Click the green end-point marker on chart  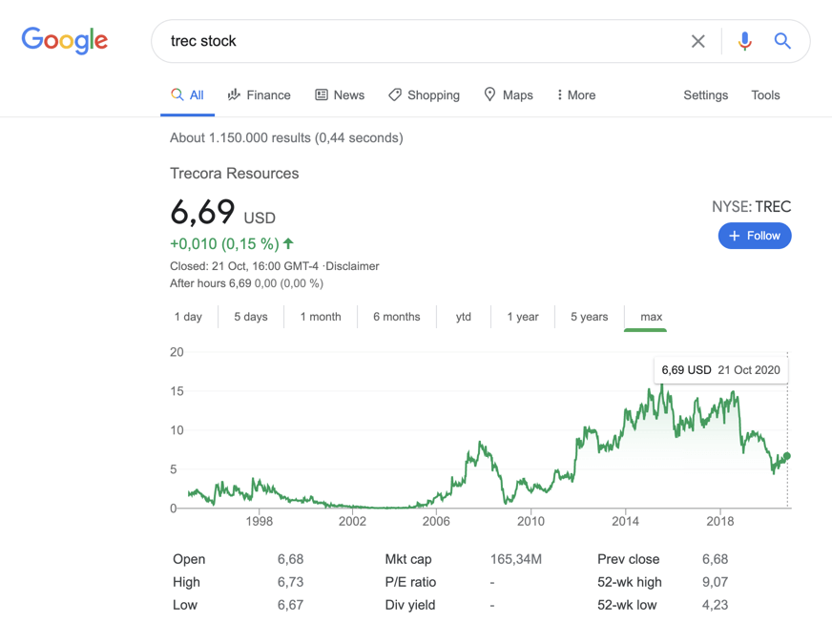point(787,456)
